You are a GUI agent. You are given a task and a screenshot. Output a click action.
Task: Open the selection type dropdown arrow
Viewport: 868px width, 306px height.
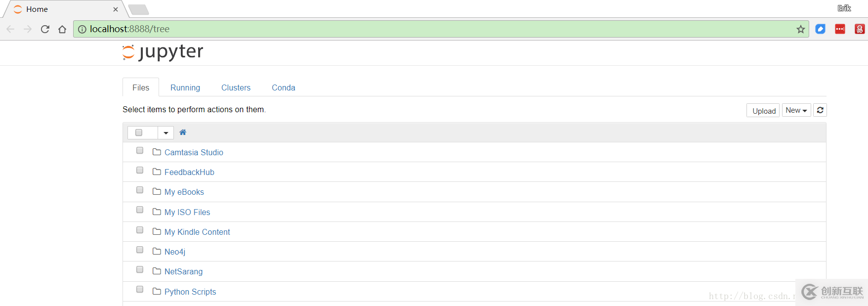[x=166, y=132]
